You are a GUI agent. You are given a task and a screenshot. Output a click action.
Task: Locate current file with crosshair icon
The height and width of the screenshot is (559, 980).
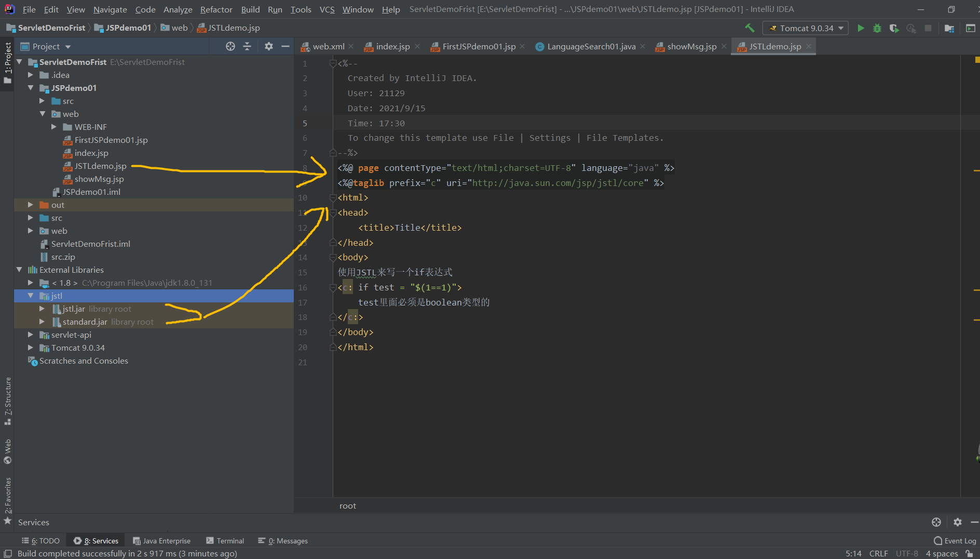tap(230, 46)
